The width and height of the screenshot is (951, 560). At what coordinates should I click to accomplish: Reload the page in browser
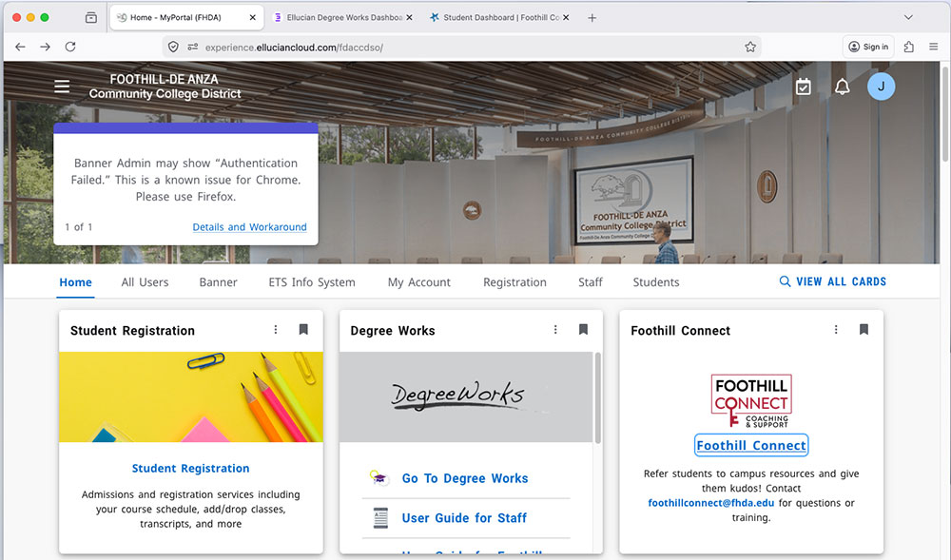[x=70, y=47]
